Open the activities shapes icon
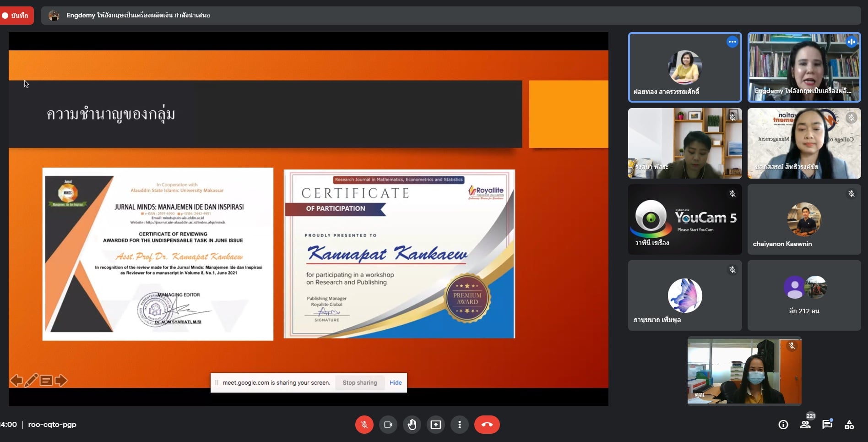 coord(849,425)
